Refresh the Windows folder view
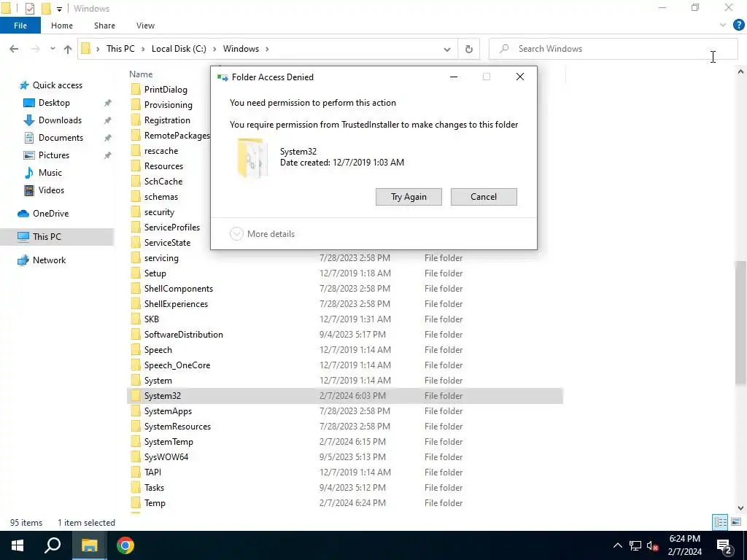 coord(469,49)
